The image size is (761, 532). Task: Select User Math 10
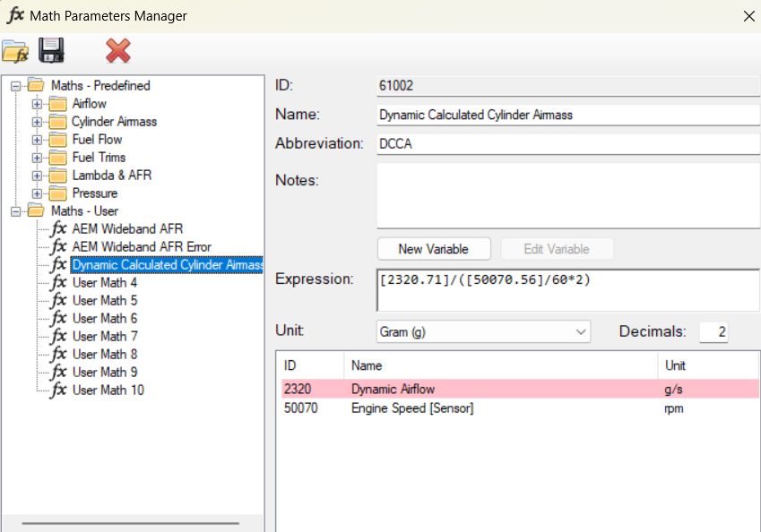pos(108,390)
